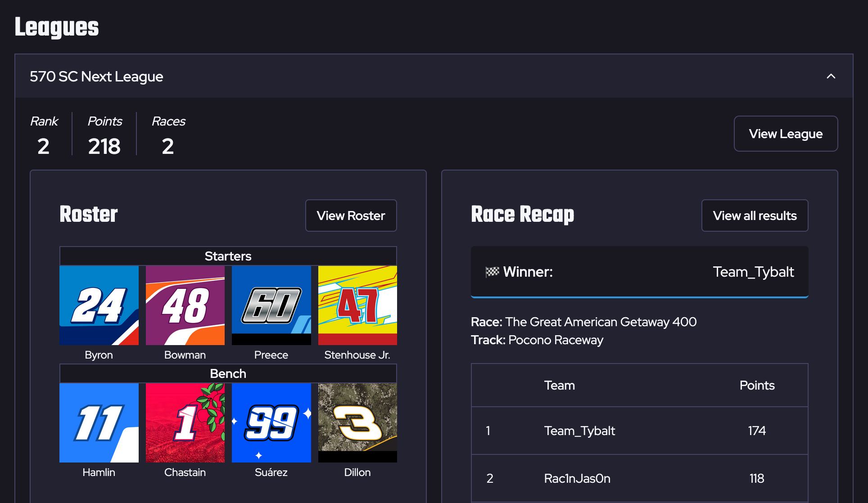Click the Starters header
This screenshot has width=868, height=503.
click(228, 256)
